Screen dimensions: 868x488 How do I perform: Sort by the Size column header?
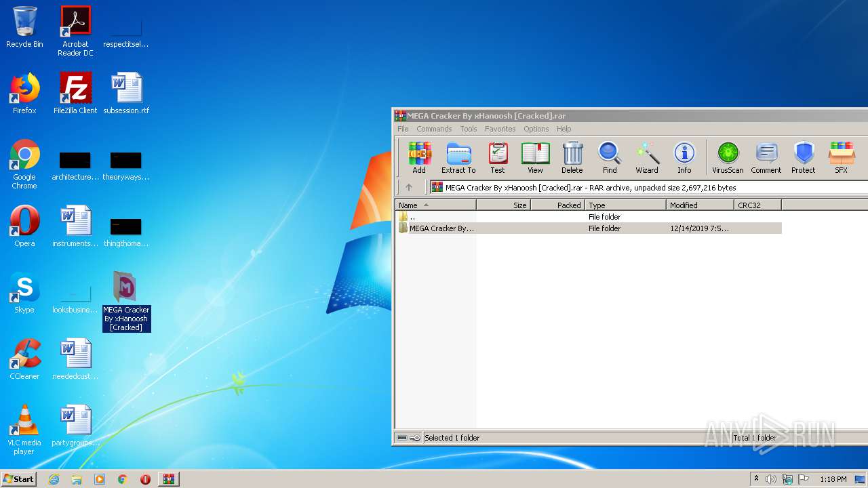pos(503,205)
